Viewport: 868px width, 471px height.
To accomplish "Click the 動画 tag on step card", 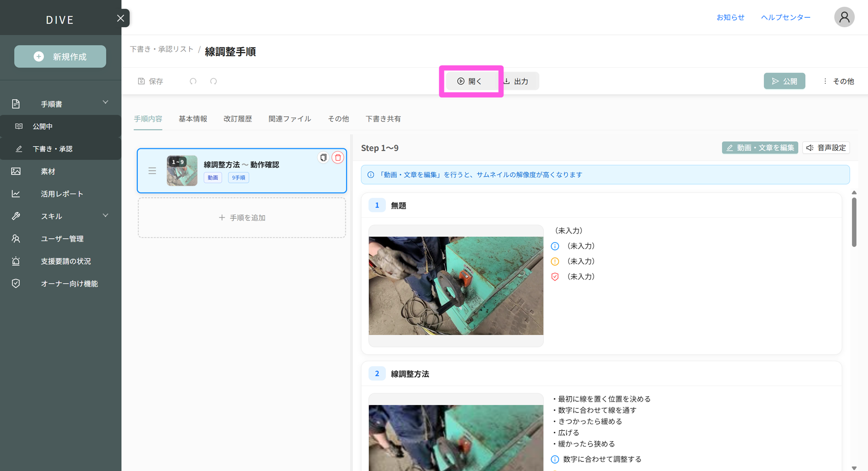I will pyautogui.click(x=213, y=178).
